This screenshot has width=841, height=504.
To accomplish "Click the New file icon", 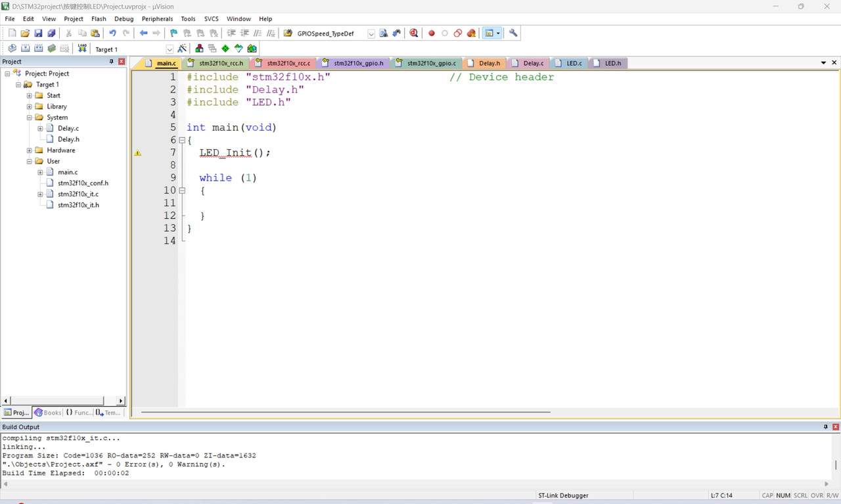I will click(x=12, y=33).
